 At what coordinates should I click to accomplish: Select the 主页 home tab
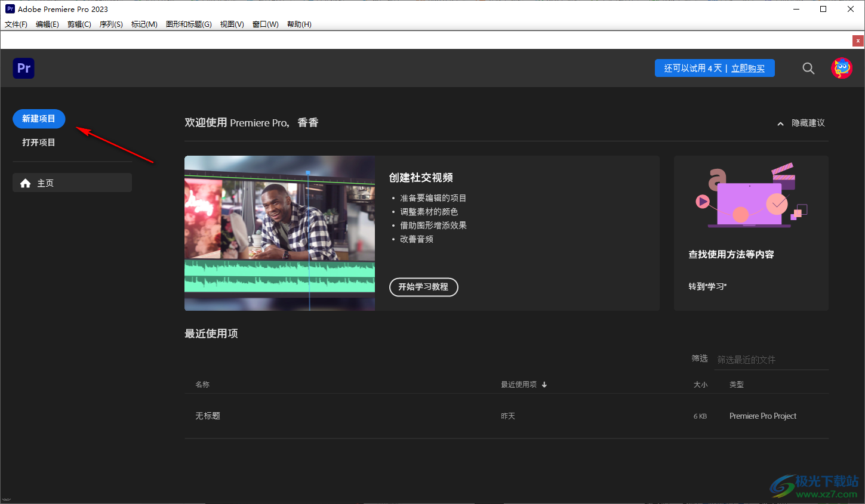72,183
